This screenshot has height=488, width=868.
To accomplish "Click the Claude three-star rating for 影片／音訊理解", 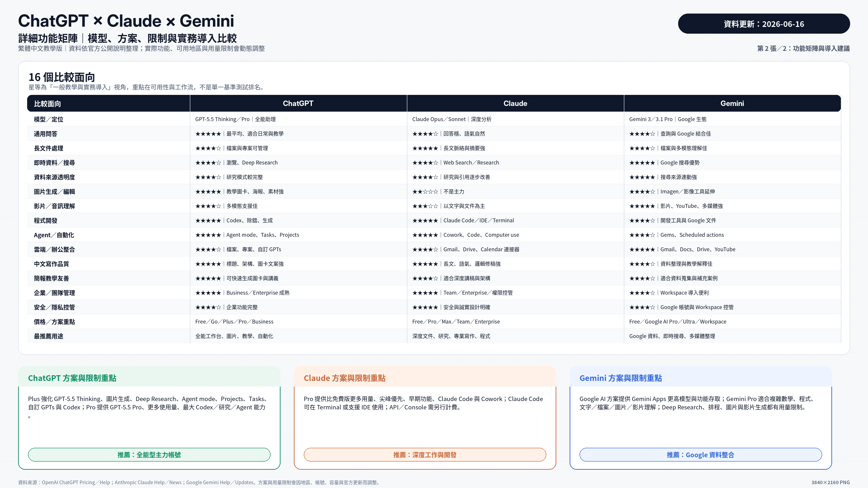I will [x=425, y=206].
